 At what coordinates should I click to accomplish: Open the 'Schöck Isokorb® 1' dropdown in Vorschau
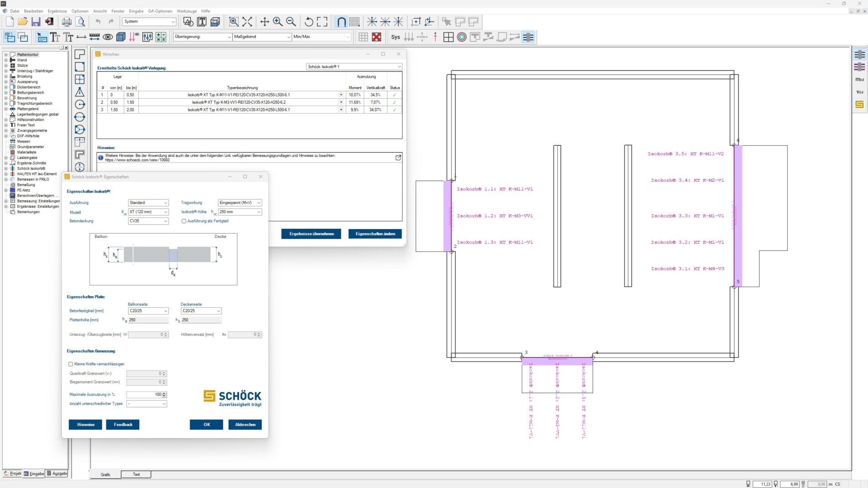pyautogui.click(x=354, y=67)
